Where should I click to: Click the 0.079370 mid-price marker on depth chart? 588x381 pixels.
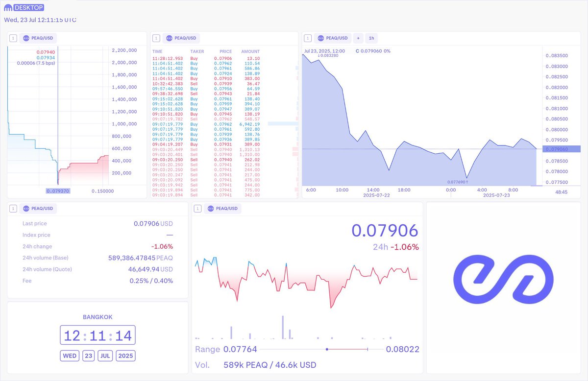point(58,191)
